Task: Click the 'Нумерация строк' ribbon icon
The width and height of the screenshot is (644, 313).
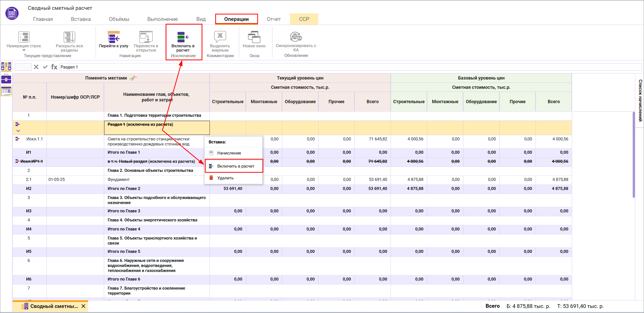Action: point(24,37)
